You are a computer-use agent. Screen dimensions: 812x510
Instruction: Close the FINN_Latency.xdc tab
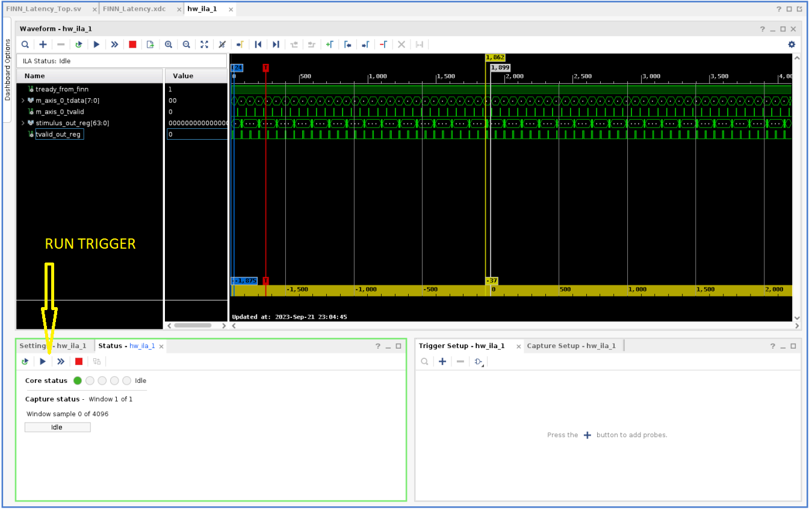(x=179, y=10)
